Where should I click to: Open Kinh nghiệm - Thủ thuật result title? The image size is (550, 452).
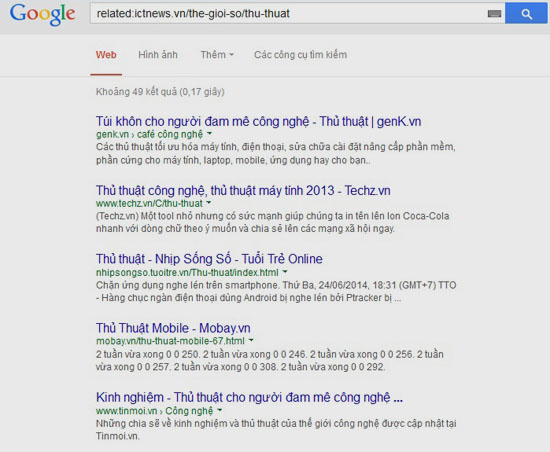[249, 397]
